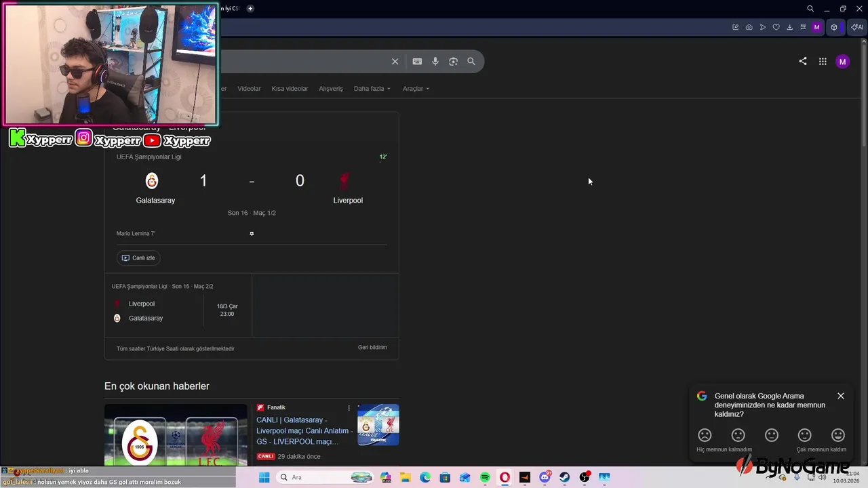Expand the Araçlar tools dropdown
This screenshot has width=868, height=488.
416,89
